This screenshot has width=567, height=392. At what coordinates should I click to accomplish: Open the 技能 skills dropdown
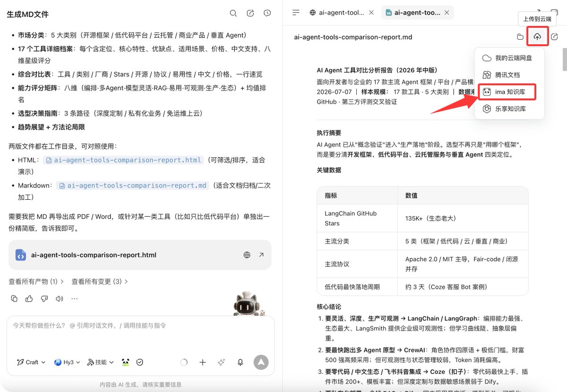point(101,362)
